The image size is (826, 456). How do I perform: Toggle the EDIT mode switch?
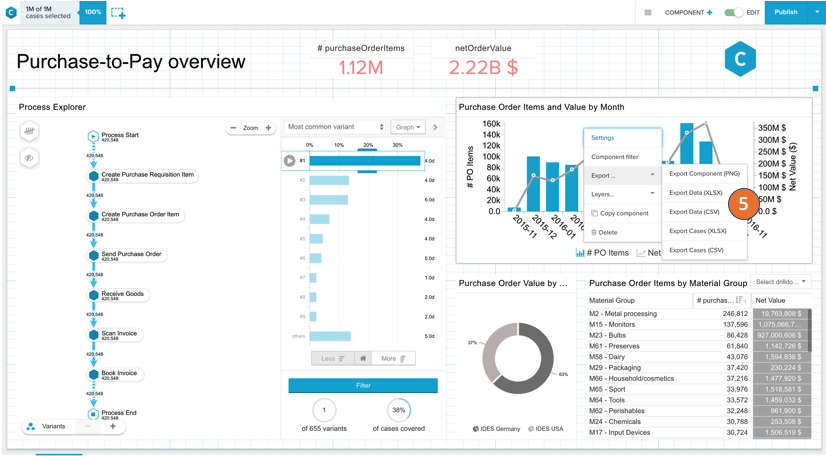click(x=734, y=13)
